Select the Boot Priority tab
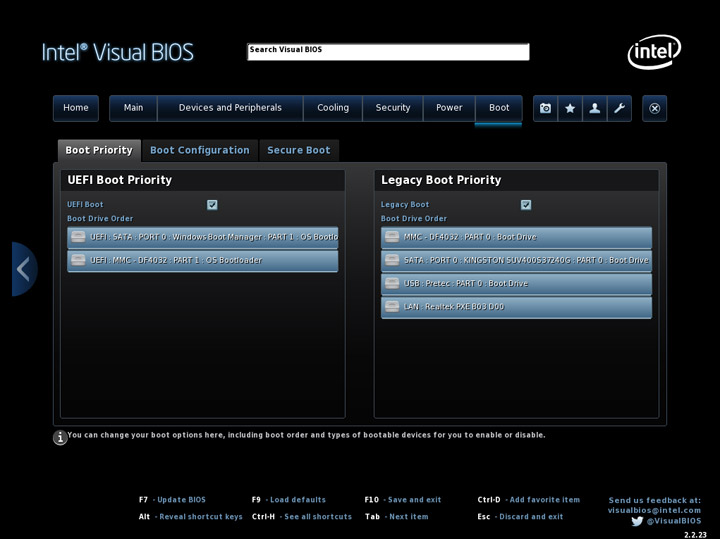720x539 pixels. click(x=99, y=151)
